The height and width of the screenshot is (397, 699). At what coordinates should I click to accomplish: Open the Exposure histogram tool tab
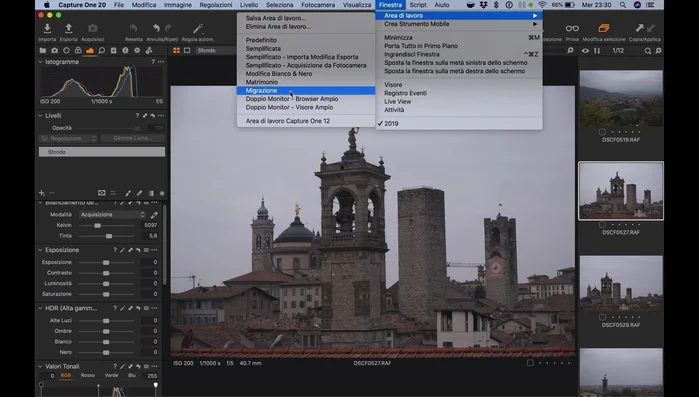(x=90, y=50)
